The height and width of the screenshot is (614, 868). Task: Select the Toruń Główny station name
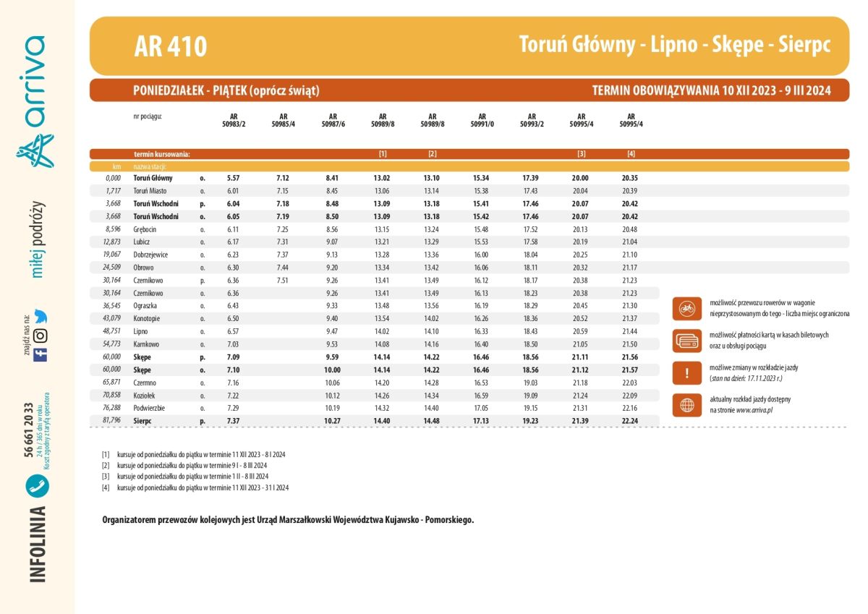(153, 178)
